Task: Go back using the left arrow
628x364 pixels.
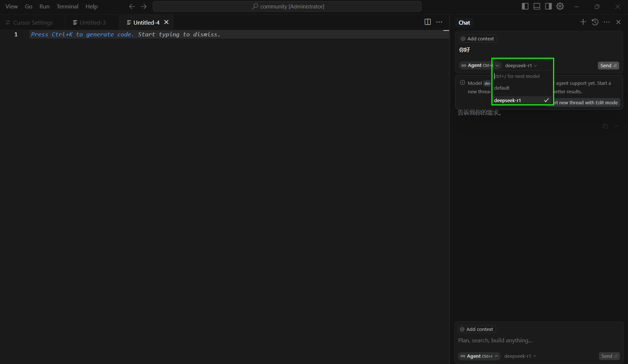Action: [x=132, y=6]
